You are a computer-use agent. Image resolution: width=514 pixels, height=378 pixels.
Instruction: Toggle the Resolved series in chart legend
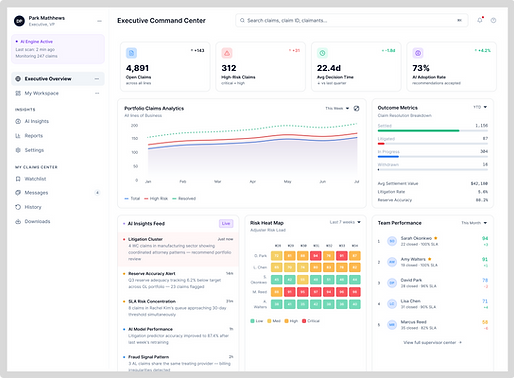click(184, 198)
